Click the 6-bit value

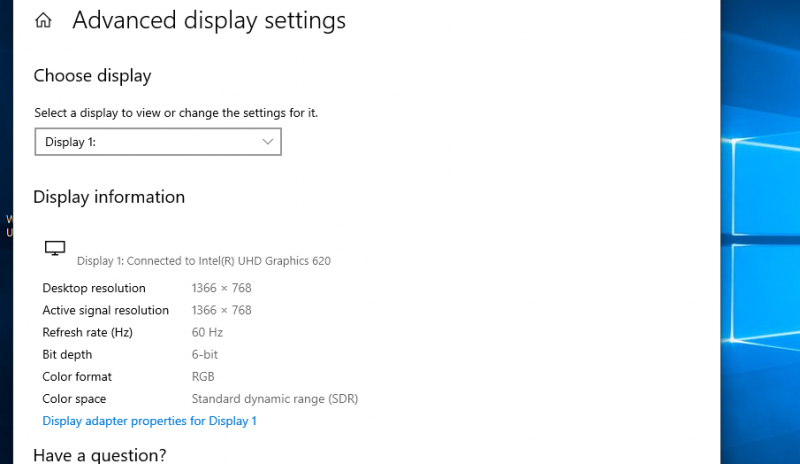[x=205, y=354]
